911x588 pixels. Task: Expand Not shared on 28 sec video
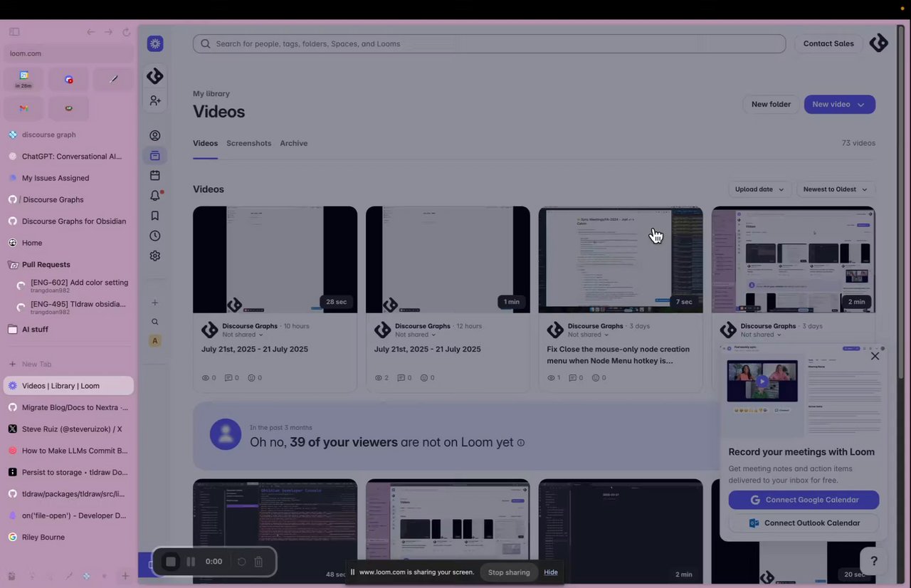coord(243,335)
